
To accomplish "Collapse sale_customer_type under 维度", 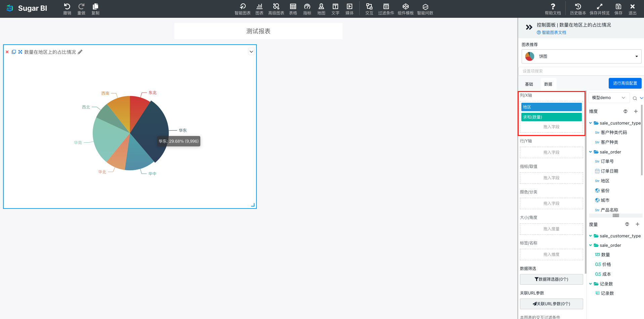I will (x=591, y=123).
